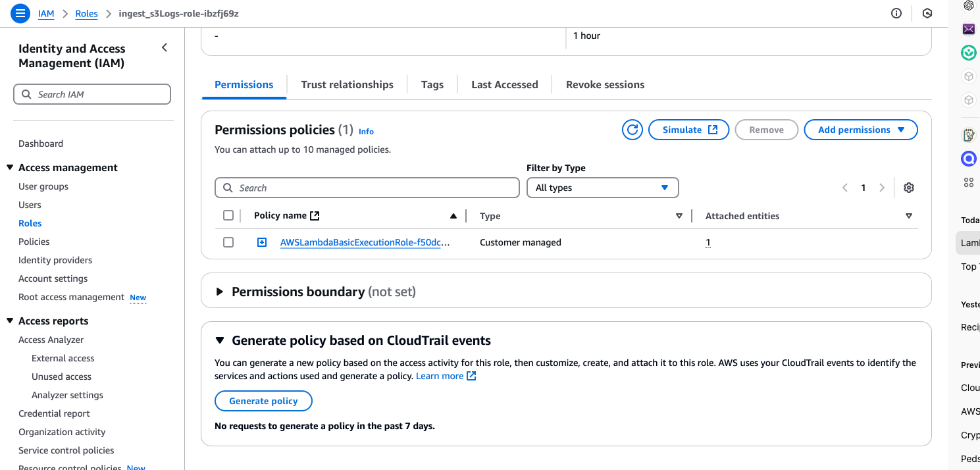Screen dimensions: 980x470
Task: Collapse the IAM navigation sidebar
Action: (165, 47)
